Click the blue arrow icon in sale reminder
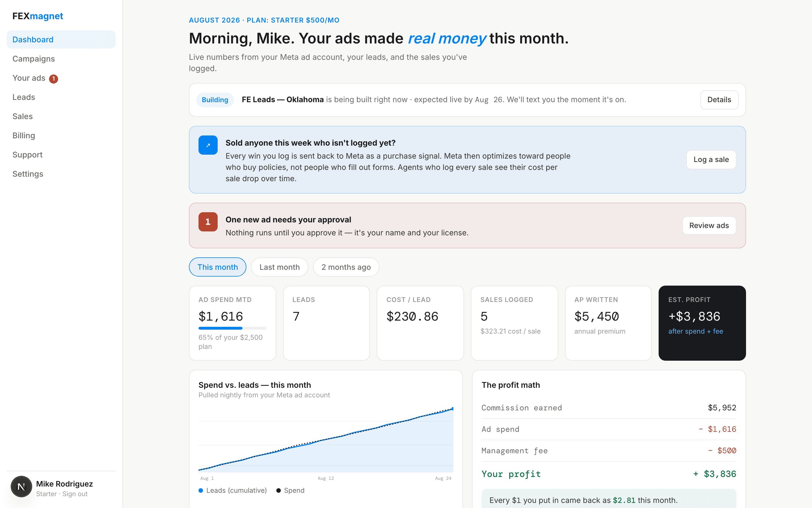 click(x=208, y=145)
